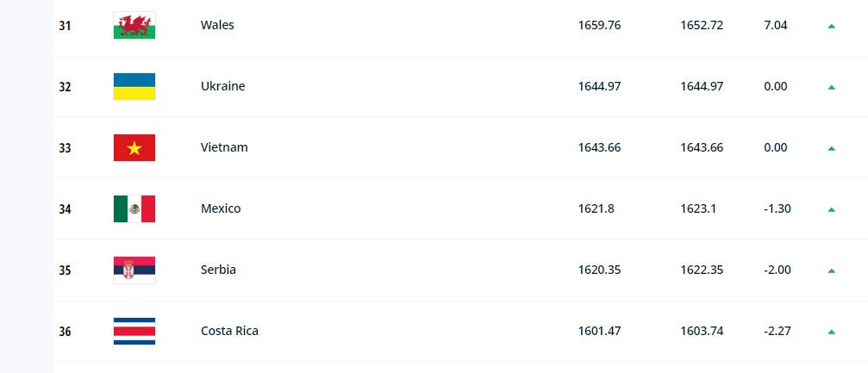Open the Ukraine team link

[x=222, y=86]
